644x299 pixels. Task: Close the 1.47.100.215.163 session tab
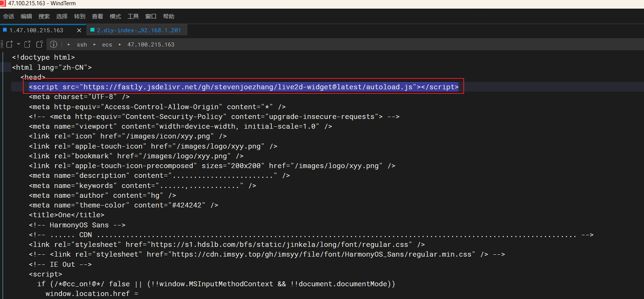pos(79,30)
